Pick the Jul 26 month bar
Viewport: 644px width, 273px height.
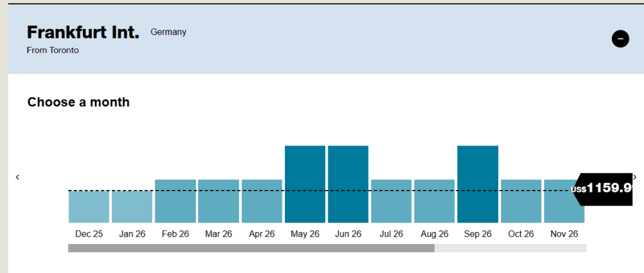tap(391, 201)
